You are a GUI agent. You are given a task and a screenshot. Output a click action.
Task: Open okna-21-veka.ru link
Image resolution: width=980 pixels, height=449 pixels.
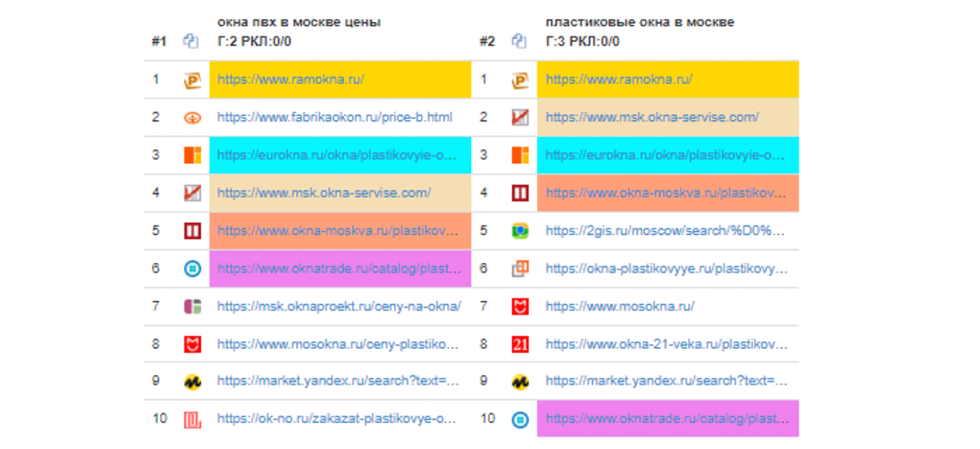(x=666, y=344)
